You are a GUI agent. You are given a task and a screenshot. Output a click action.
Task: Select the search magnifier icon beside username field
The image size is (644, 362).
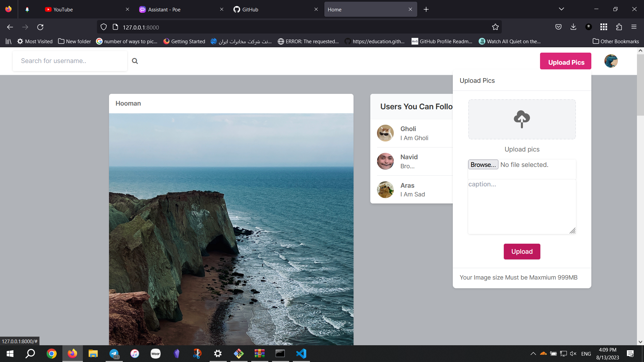pyautogui.click(x=135, y=61)
